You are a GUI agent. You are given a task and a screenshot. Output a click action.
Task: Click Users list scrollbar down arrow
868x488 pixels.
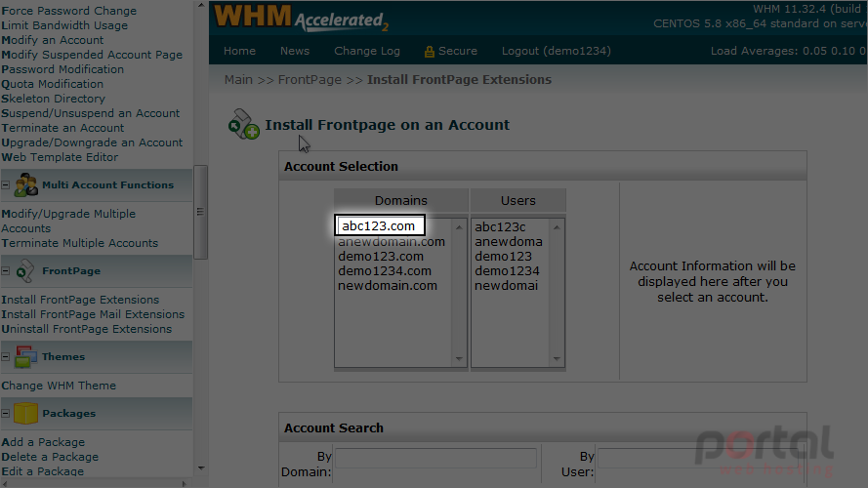pos(557,358)
